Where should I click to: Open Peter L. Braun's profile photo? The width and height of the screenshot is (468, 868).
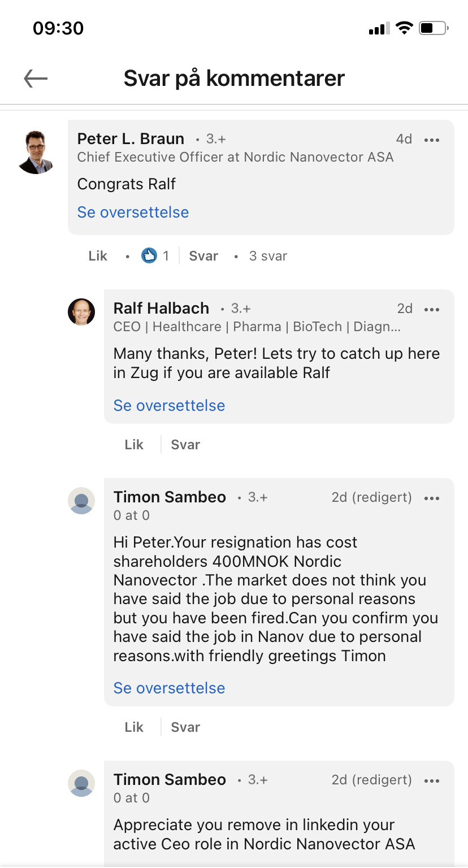(x=36, y=153)
